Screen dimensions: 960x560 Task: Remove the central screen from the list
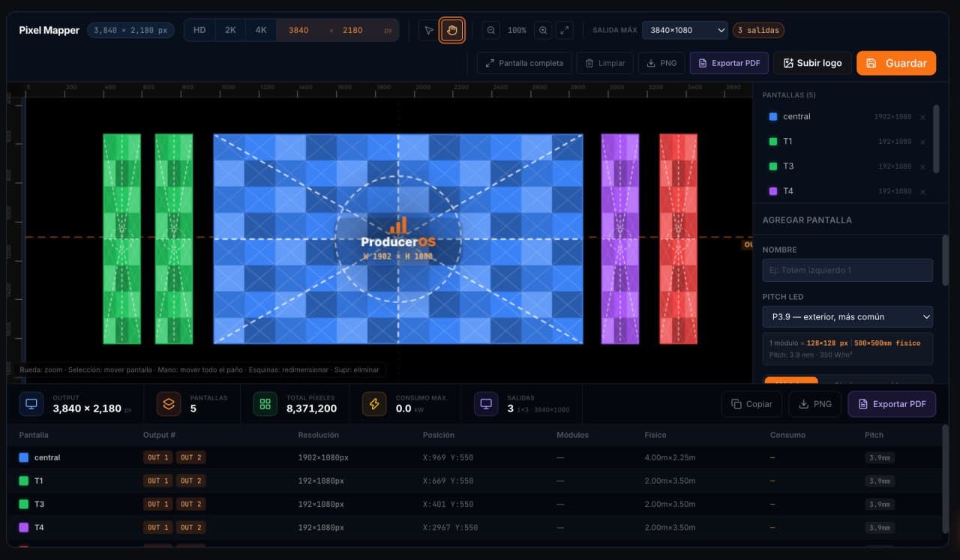(x=922, y=117)
